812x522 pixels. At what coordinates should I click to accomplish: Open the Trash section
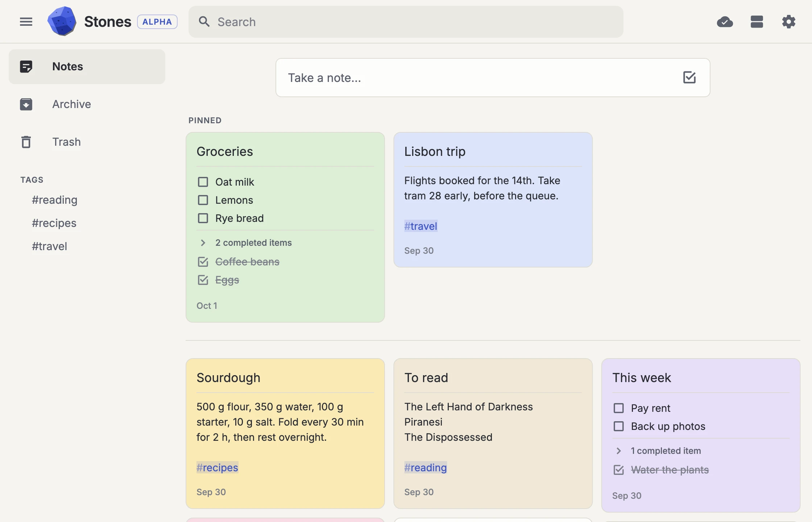[87, 142]
